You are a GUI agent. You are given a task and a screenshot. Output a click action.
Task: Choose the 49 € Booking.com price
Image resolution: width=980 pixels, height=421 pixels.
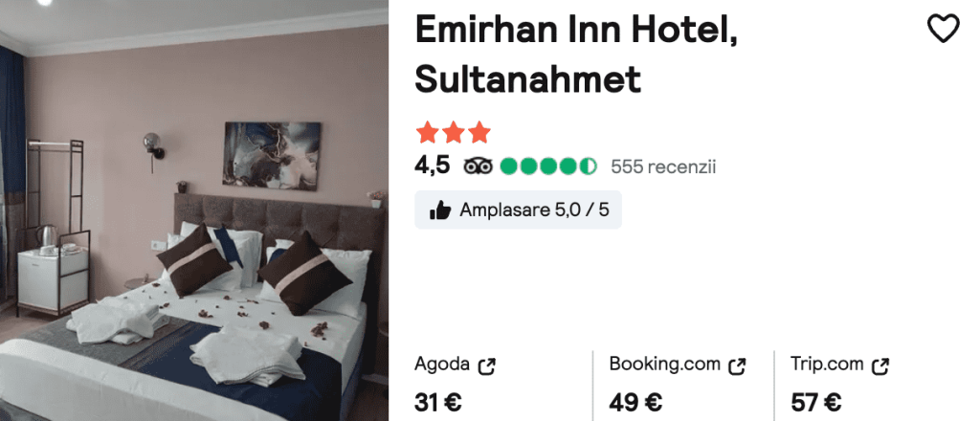point(635,403)
